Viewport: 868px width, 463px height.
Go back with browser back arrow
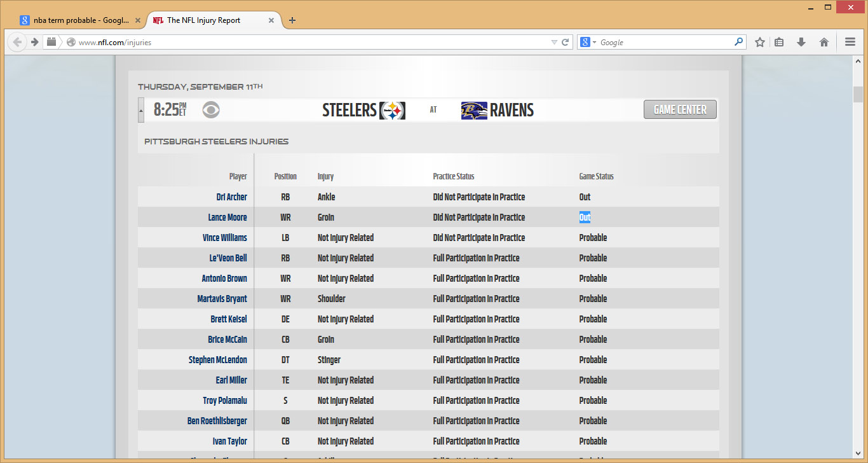(17, 42)
